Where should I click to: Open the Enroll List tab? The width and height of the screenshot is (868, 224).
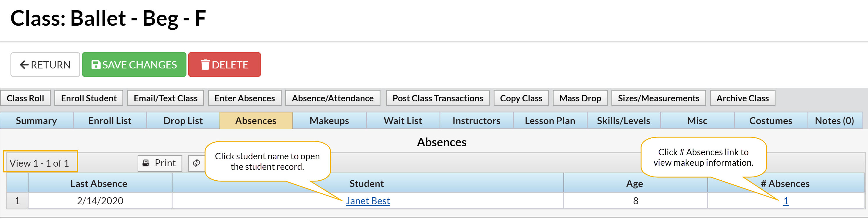pos(110,121)
